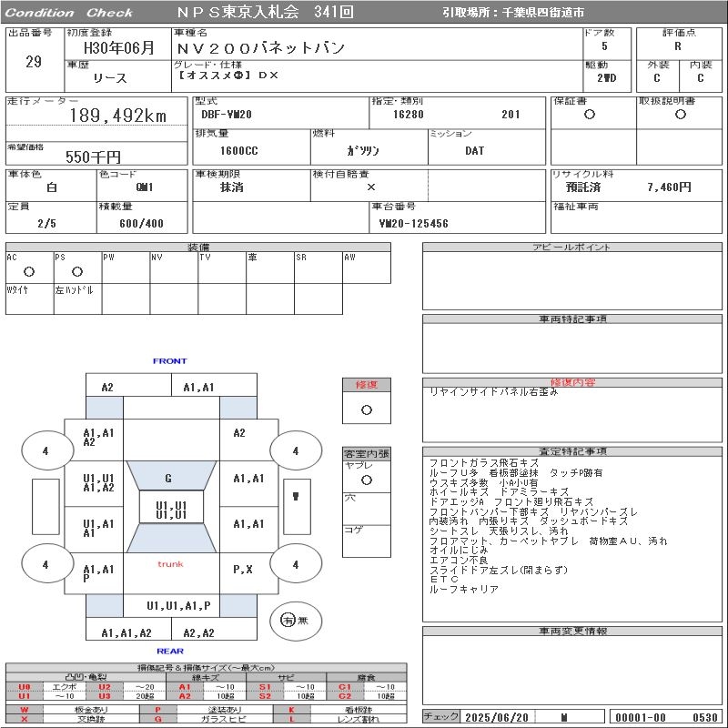Click the blue FRONT label

(170, 361)
